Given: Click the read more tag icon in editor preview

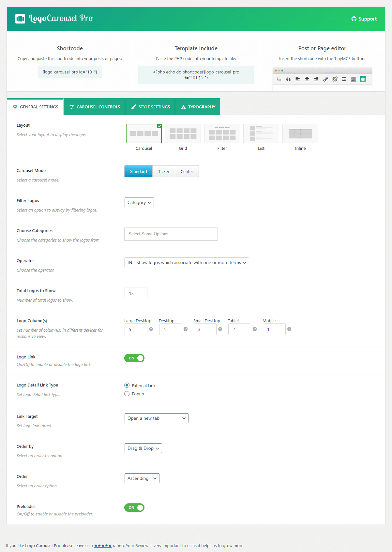Looking at the screenshot, I should 344,79.
